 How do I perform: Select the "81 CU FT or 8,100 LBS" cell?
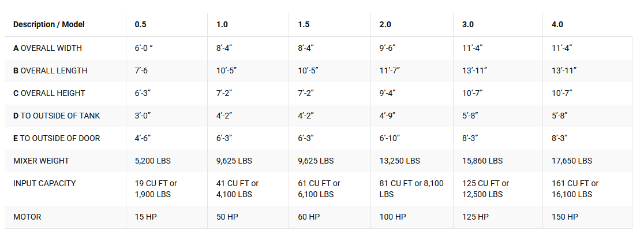411,189
